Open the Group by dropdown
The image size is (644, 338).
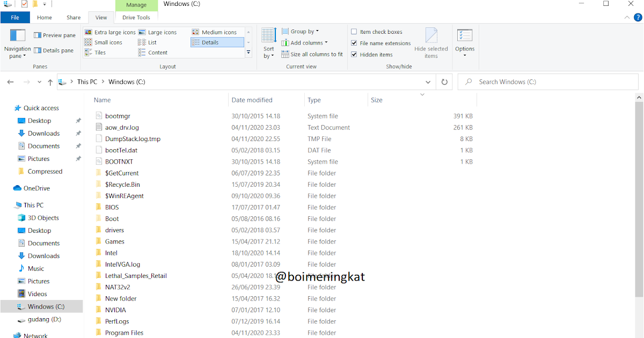point(301,32)
